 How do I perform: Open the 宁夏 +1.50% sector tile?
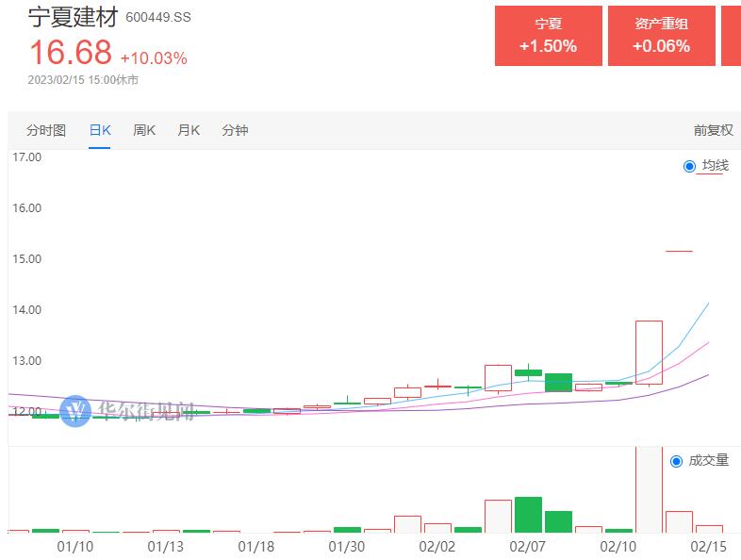click(x=548, y=36)
